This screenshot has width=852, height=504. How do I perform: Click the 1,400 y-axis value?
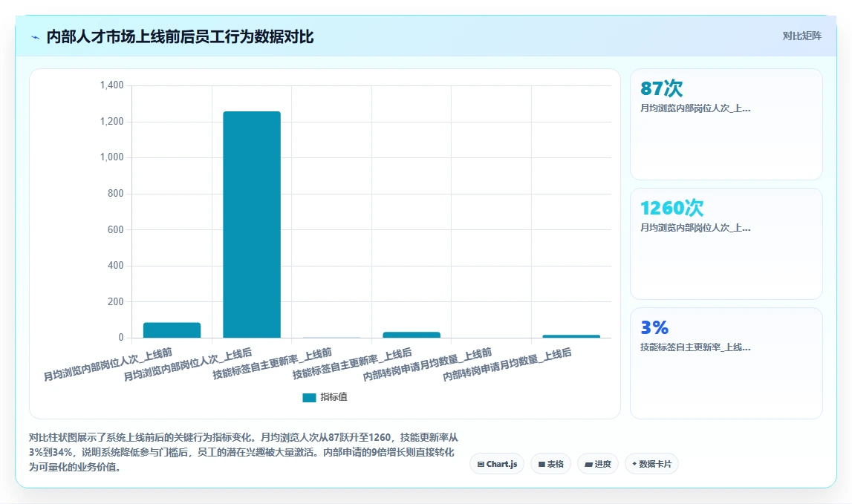click(112, 85)
